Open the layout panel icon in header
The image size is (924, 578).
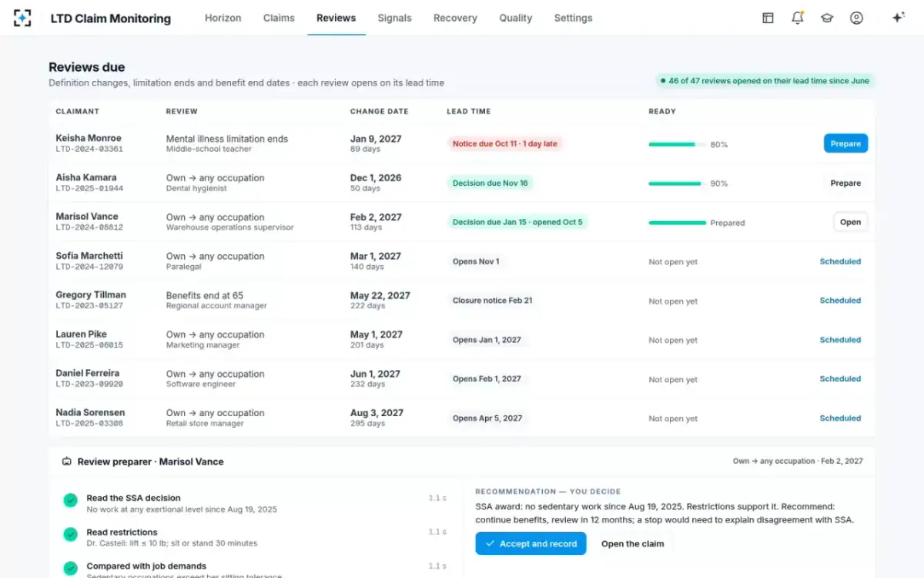[768, 18]
